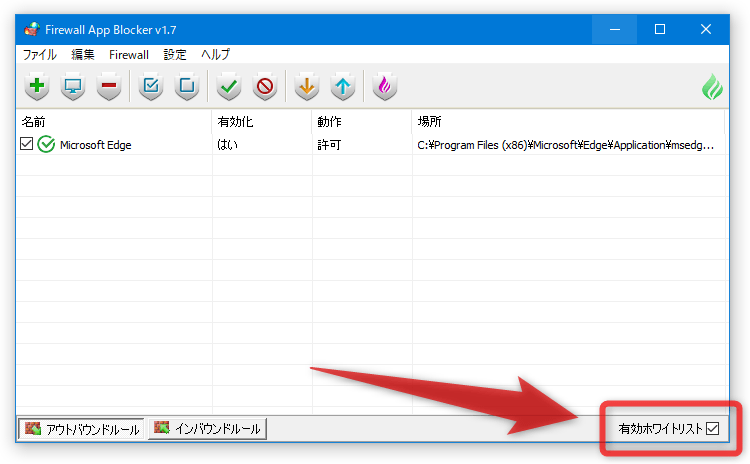This screenshot has width=750, height=464.
Task: Click the purple flame firewall settings icon
Action: point(385,87)
